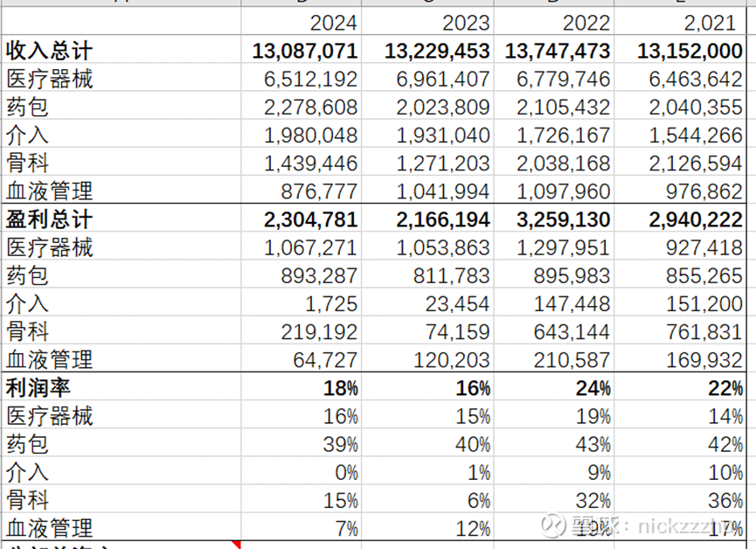The height and width of the screenshot is (549, 756).
Task: Click the 血液管理 margin cell 7%
Action: pyautogui.click(x=302, y=528)
